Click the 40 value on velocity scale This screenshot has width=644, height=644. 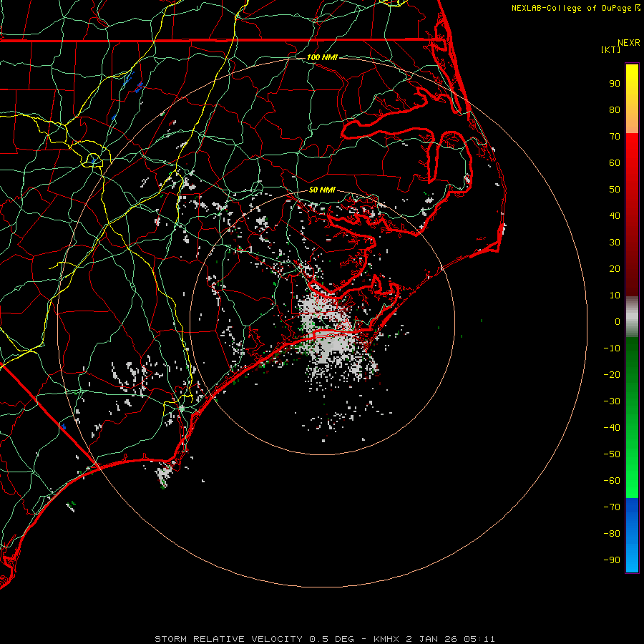615,216
